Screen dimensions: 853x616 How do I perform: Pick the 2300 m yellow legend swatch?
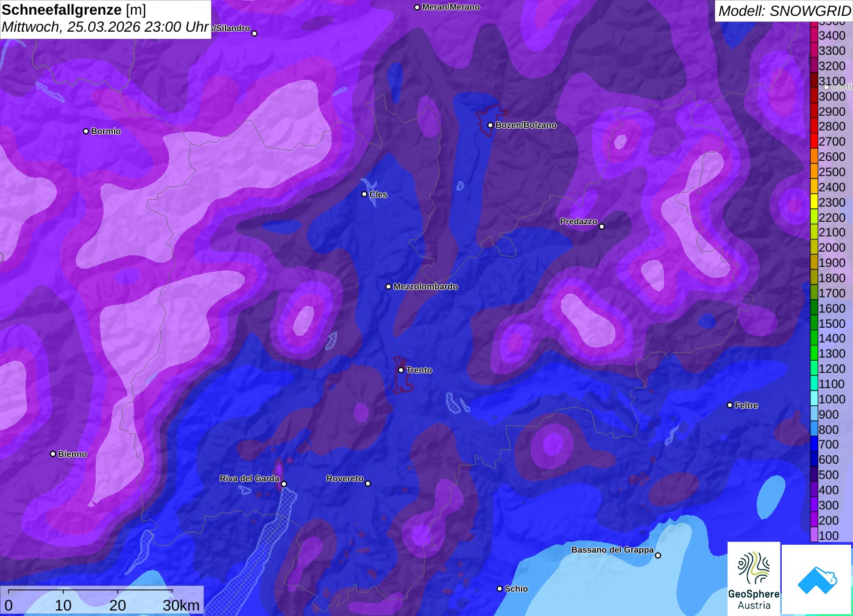(813, 202)
